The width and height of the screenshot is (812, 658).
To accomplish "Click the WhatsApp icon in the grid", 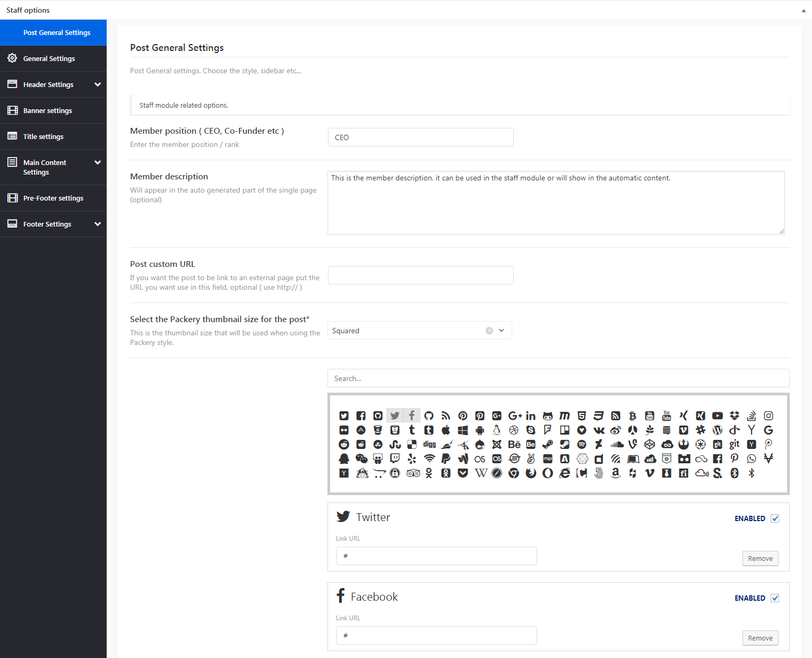I will [751, 459].
